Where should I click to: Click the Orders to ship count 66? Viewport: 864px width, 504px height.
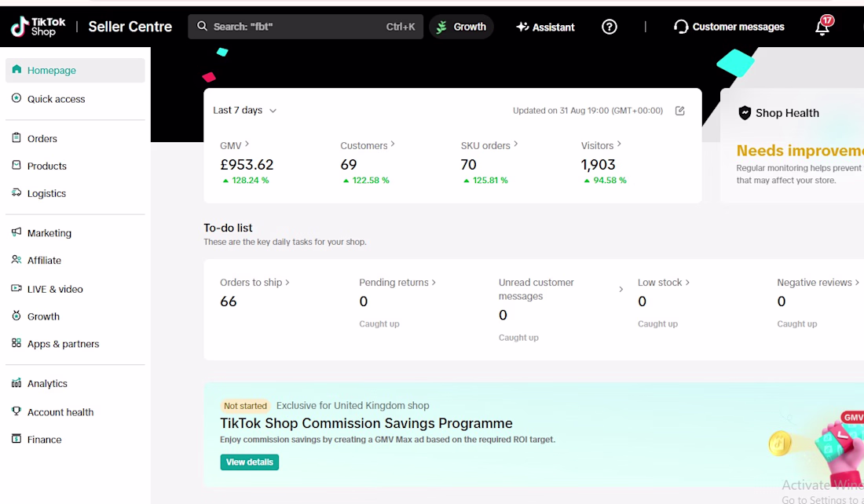click(228, 301)
